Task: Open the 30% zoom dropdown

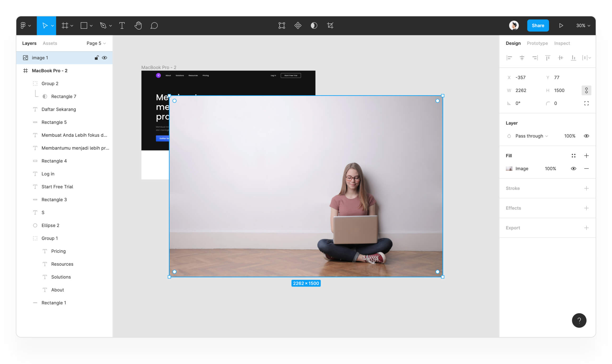Action: [583, 26]
